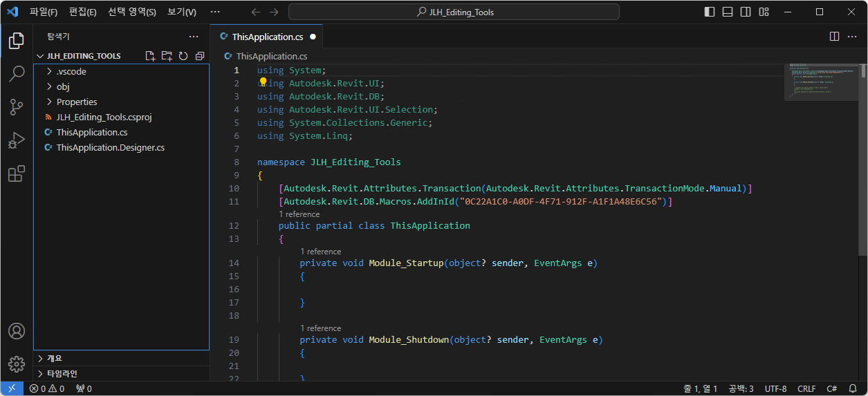Screen dimensions: 868x396
Task: Open the 편집(E) menu
Action: tap(82, 12)
